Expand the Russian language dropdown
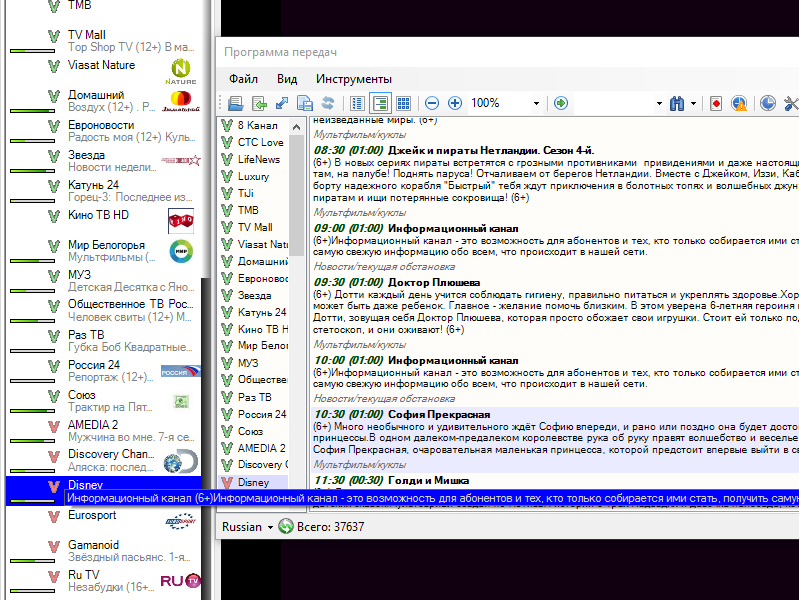The height and width of the screenshot is (600, 799). click(270, 527)
